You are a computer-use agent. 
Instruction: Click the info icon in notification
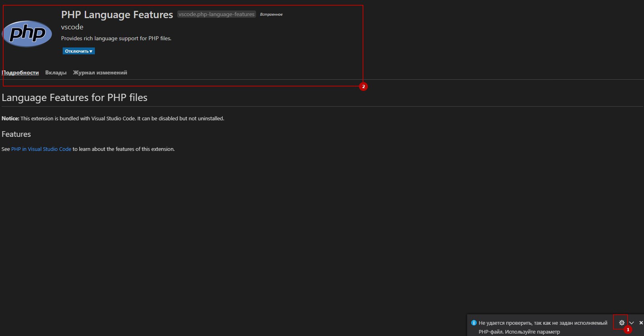tap(474, 323)
